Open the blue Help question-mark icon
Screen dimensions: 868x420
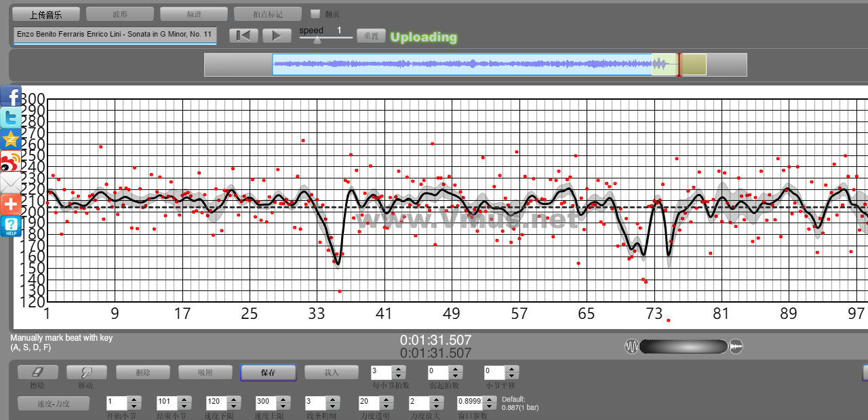(x=11, y=227)
